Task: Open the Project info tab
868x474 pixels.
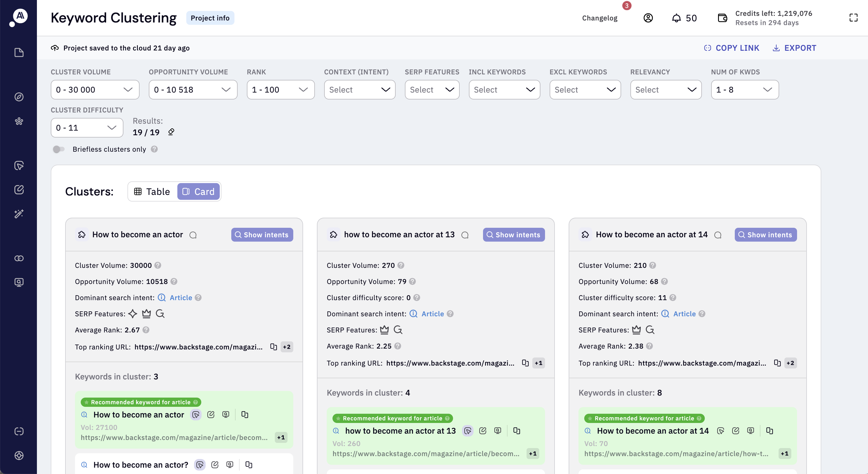Action: click(x=210, y=18)
